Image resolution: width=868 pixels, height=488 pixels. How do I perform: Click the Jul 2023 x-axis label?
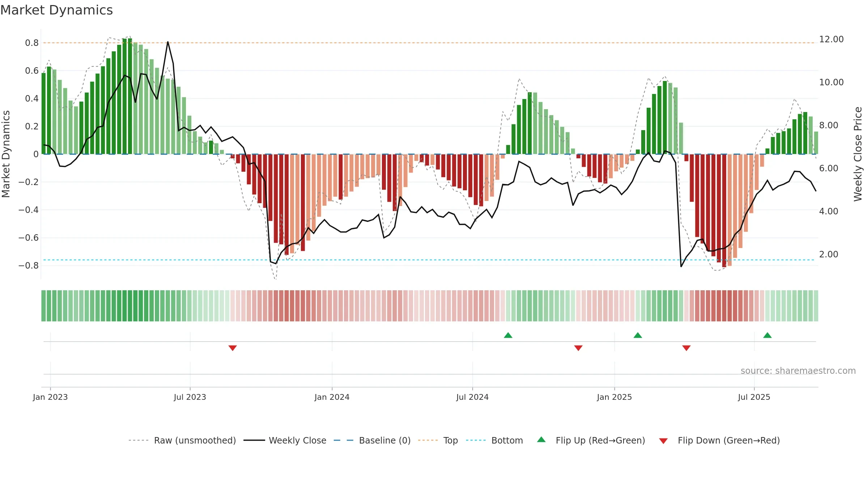point(190,397)
